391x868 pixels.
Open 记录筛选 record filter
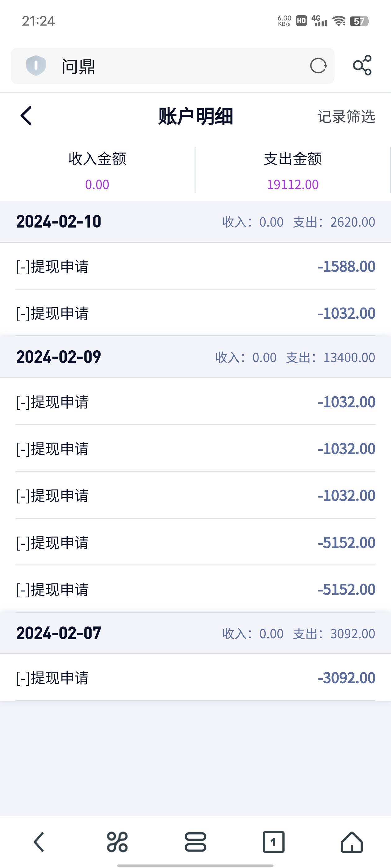[x=346, y=117]
